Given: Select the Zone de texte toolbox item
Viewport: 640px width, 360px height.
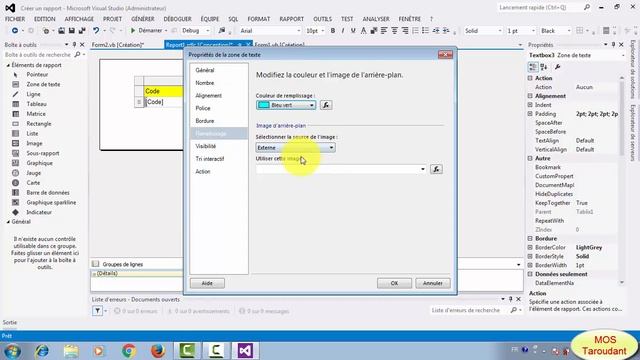Looking at the screenshot, I should point(43,84).
